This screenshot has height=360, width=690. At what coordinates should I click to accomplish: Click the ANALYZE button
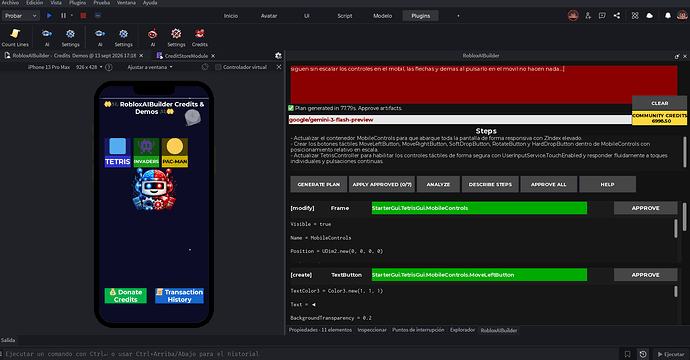438,184
